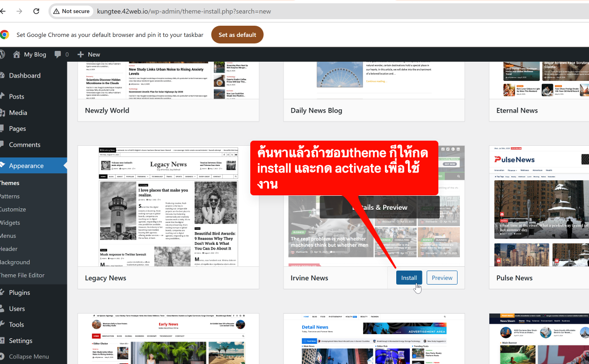This screenshot has height=364, width=589.
Task: Install the Irvine News theme
Action: pos(409,278)
